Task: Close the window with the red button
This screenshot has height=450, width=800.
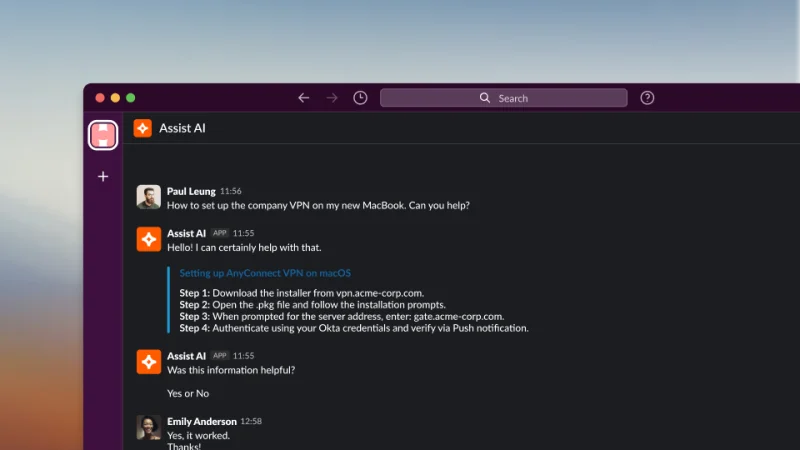Action: tap(100, 98)
